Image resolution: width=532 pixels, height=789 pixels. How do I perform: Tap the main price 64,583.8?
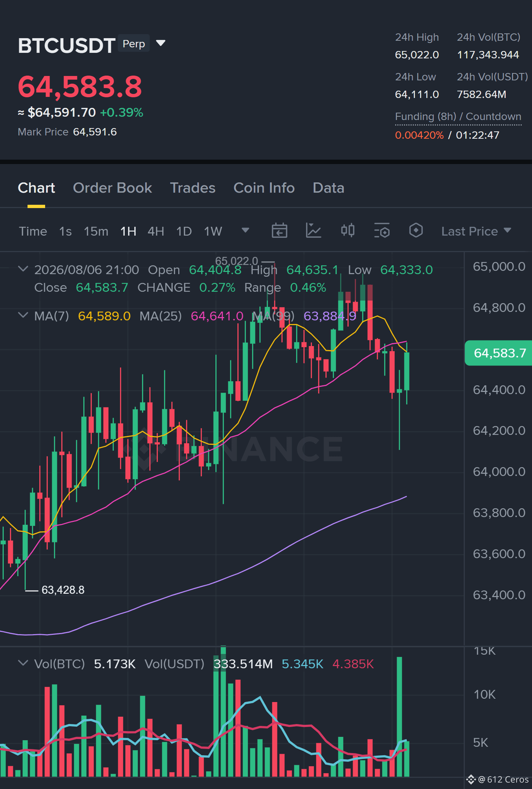tap(80, 87)
